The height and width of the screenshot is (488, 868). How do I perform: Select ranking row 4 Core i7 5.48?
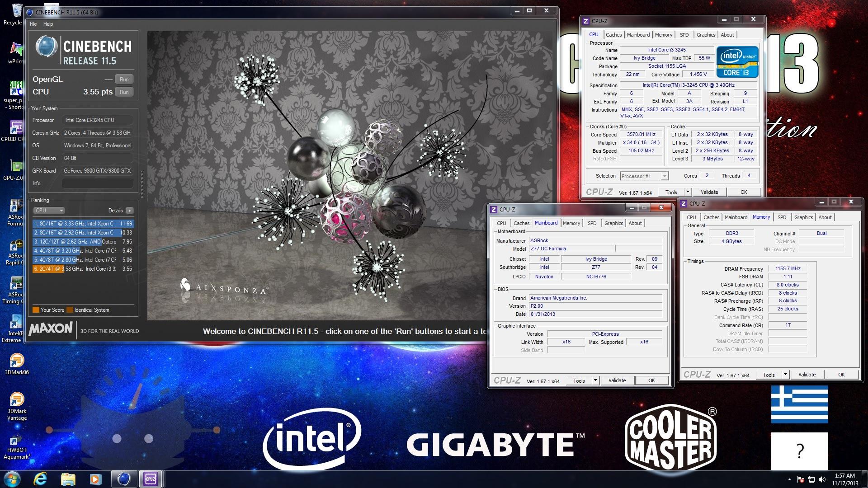click(83, 251)
